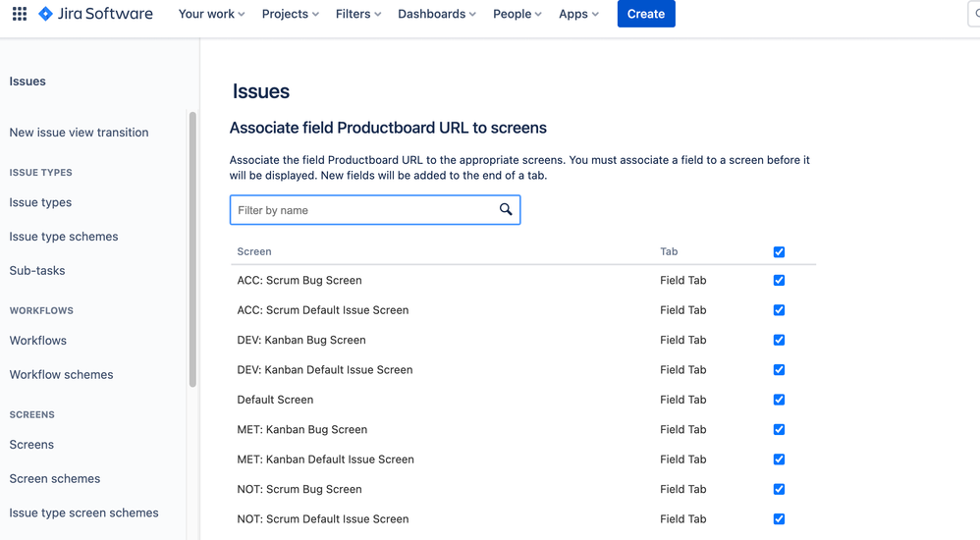The height and width of the screenshot is (540, 980).
Task: Click ACC: Scrum Bug Screen row name
Action: [299, 280]
